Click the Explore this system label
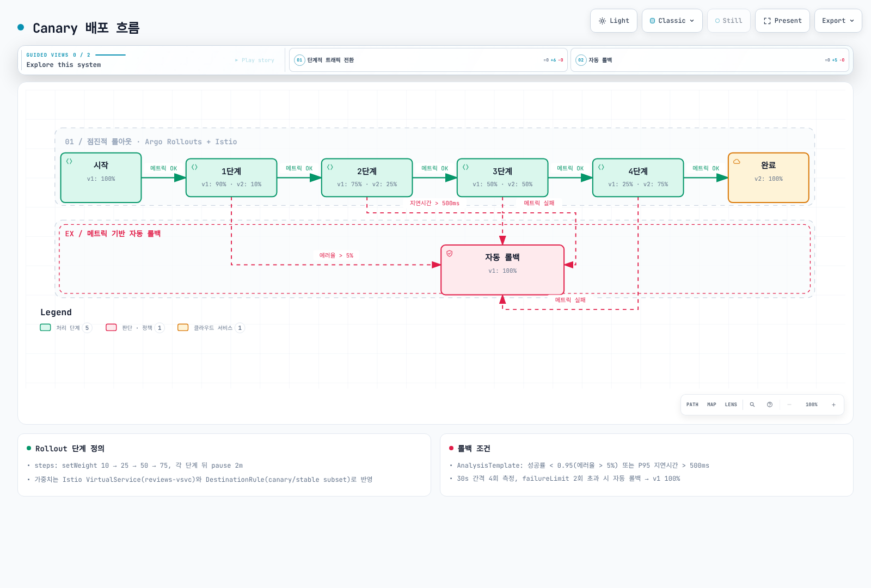Screen dimensions: 871x588 pos(64,65)
